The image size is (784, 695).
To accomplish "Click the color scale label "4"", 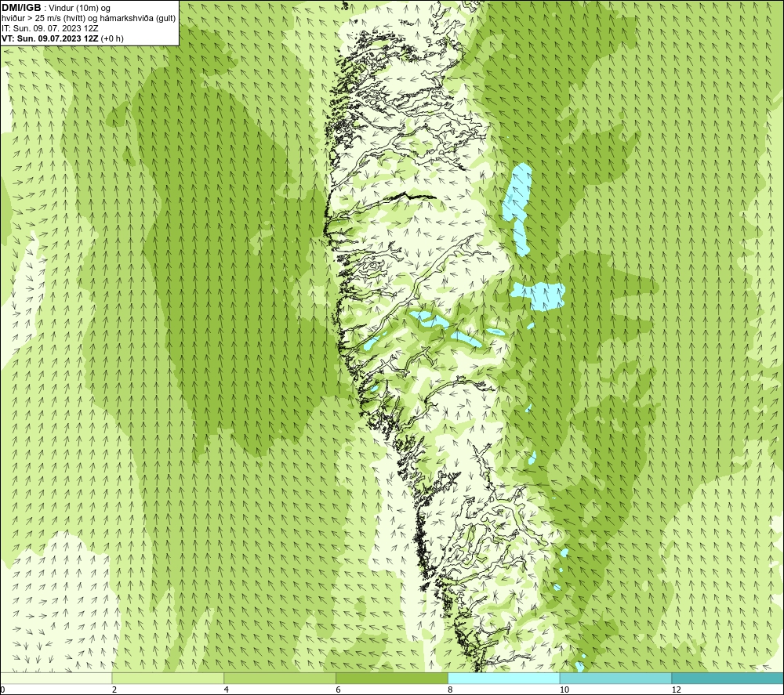I will click(x=227, y=690).
